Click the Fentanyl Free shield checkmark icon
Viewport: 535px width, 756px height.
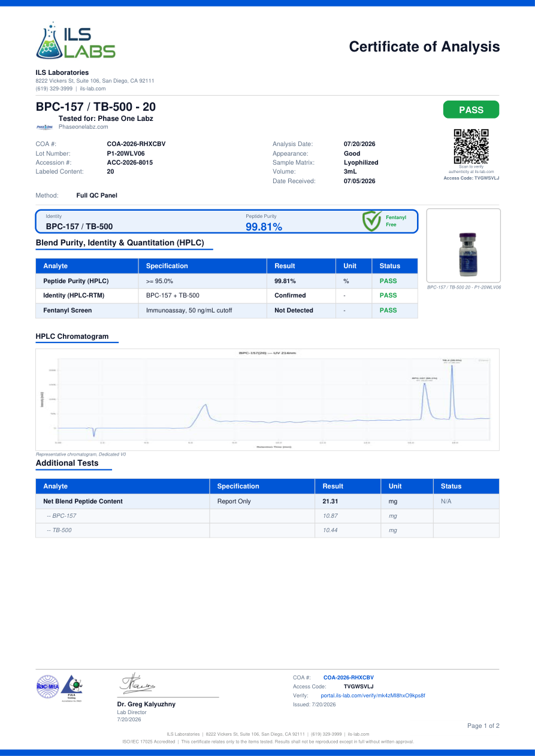pyautogui.click(x=371, y=221)
